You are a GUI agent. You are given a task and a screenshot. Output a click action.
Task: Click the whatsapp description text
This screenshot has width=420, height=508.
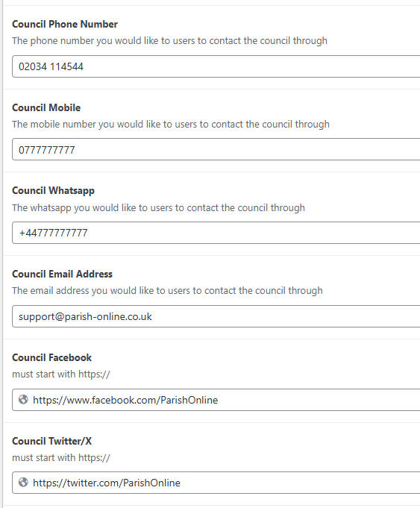point(158,207)
